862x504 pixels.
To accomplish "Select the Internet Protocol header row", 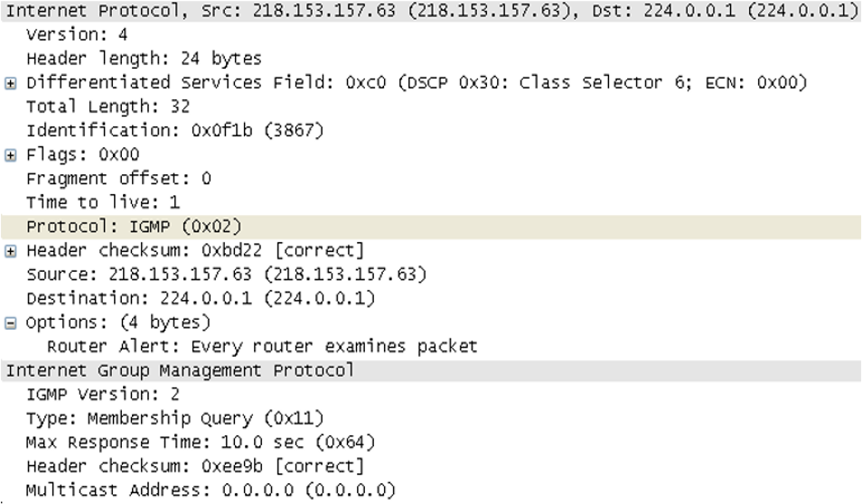I will [432, 12].
